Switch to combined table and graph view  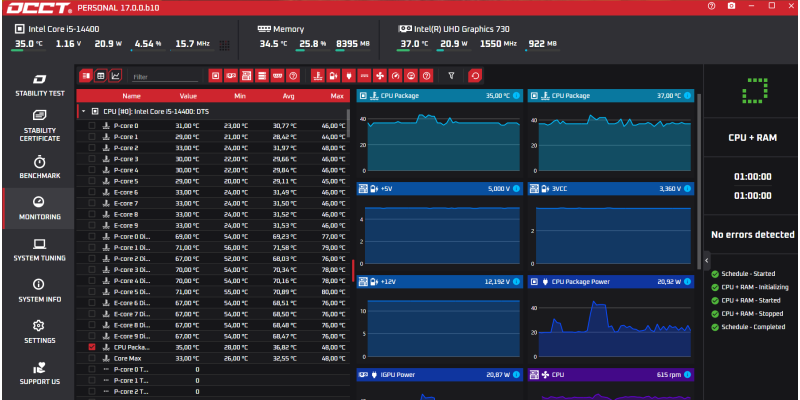pyautogui.click(x=86, y=76)
